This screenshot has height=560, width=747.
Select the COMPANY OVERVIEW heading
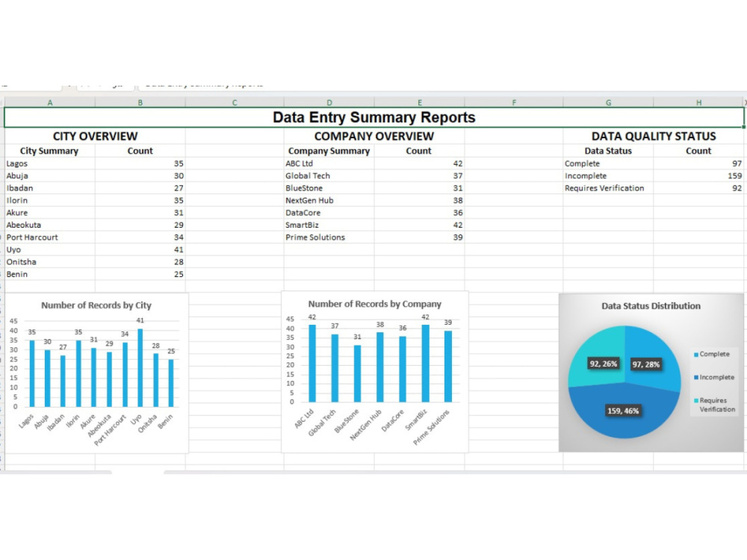point(374,136)
